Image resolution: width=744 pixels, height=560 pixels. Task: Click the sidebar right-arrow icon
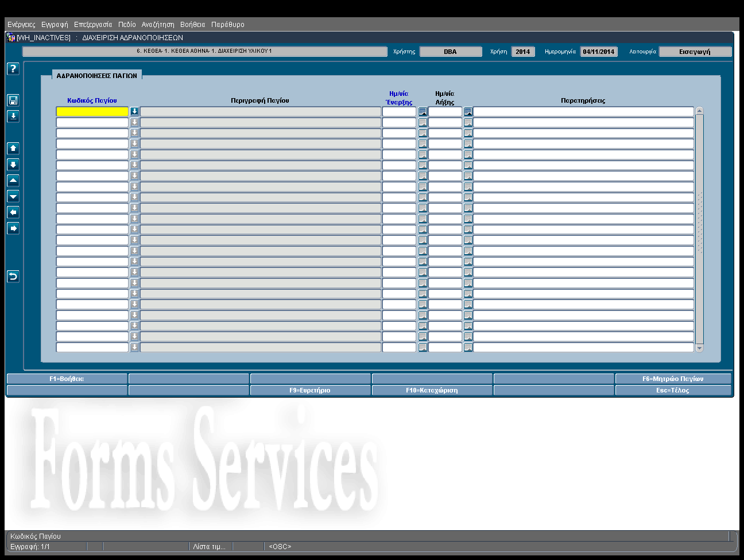(x=13, y=228)
